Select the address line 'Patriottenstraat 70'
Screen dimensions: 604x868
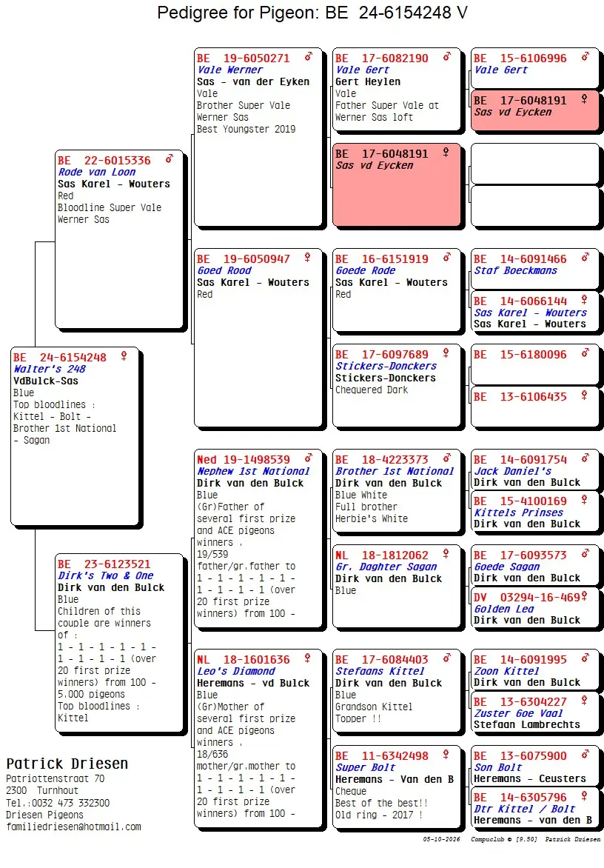(56, 779)
